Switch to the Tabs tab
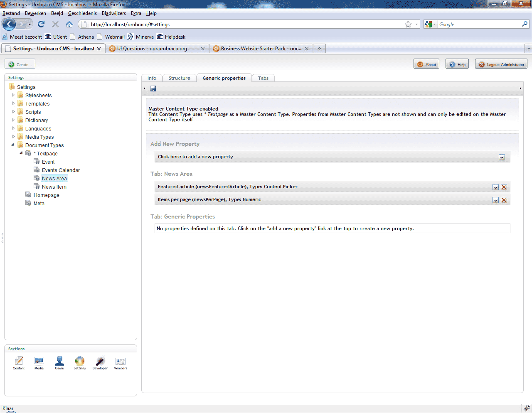Viewport: 532px width, 413px height. (263, 78)
